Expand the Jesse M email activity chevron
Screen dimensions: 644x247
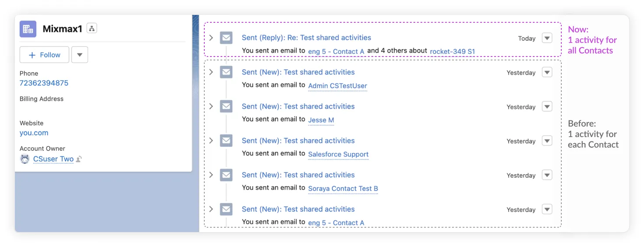pos(211,106)
